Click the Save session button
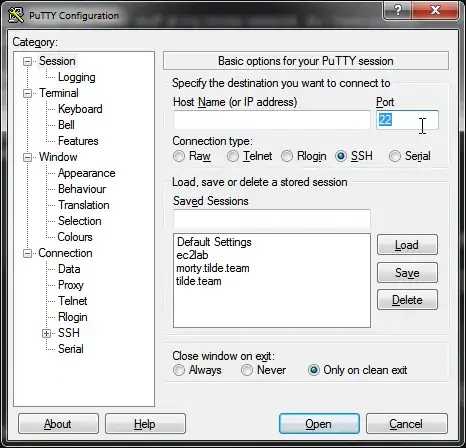Screen dimensions: 466x448 [x=407, y=273]
